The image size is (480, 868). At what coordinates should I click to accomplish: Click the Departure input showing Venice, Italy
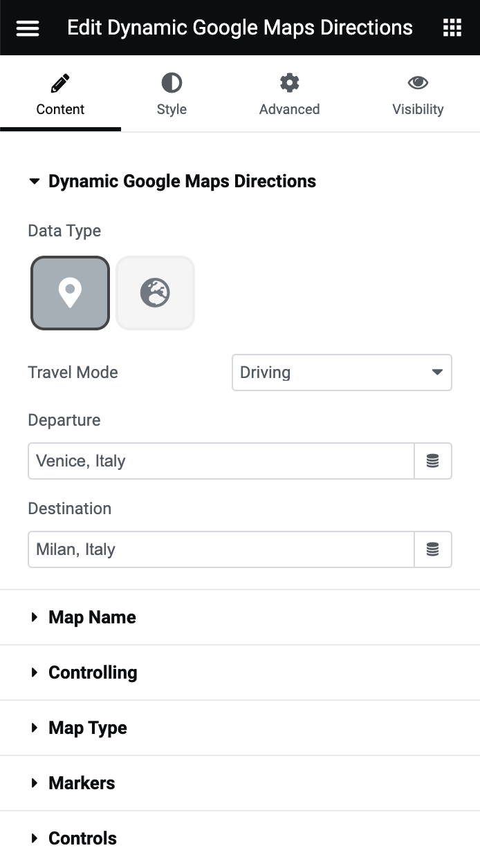[221, 461]
